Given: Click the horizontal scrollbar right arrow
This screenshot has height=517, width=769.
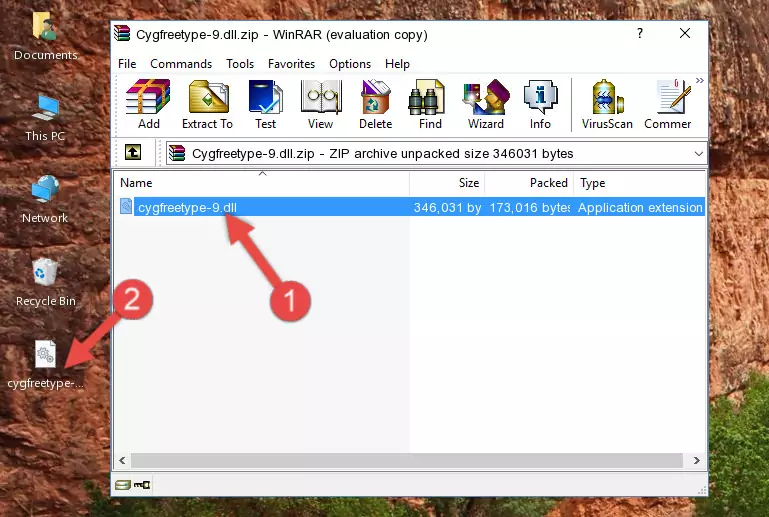Looking at the screenshot, I should pos(696,461).
